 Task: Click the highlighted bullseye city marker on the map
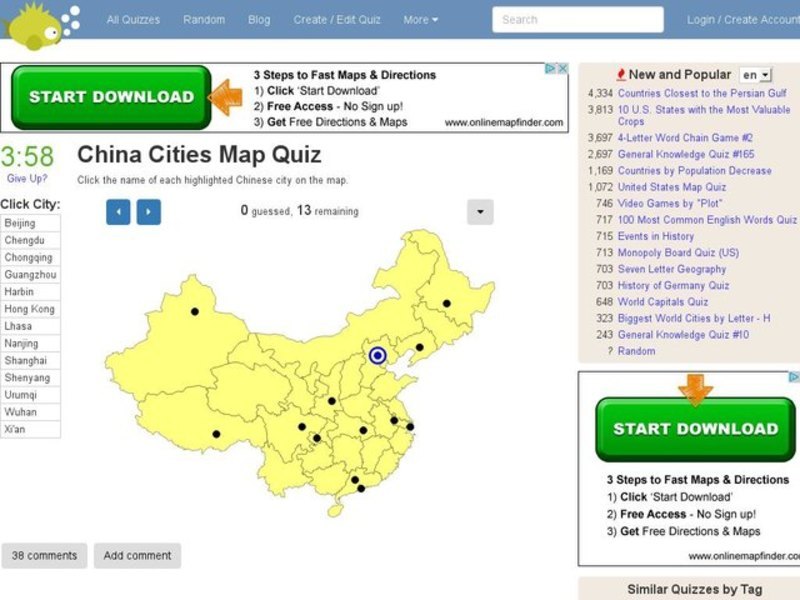pyautogui.click(x=377, y=357)
